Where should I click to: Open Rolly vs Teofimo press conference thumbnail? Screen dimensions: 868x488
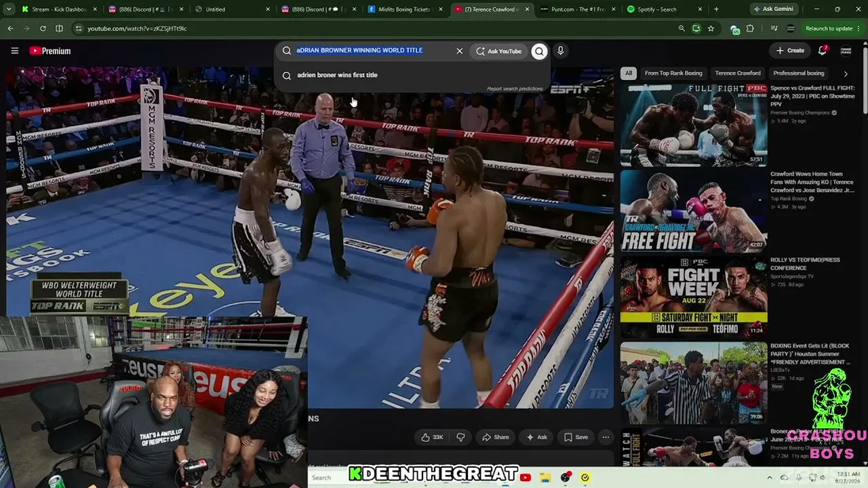tap(694, 297)
